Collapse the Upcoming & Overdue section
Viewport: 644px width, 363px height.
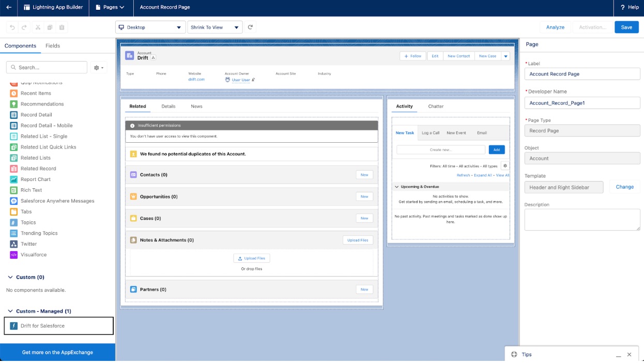(x=396, y=187)
